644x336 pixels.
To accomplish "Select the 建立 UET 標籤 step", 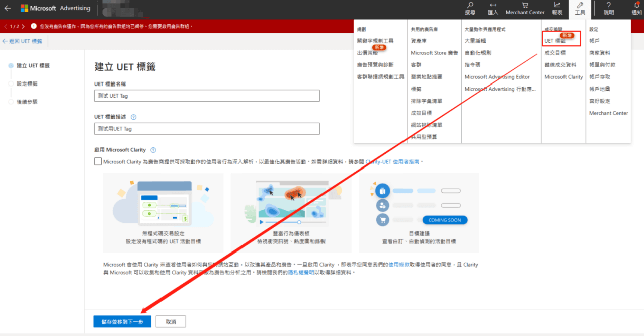I will [29, 65].
